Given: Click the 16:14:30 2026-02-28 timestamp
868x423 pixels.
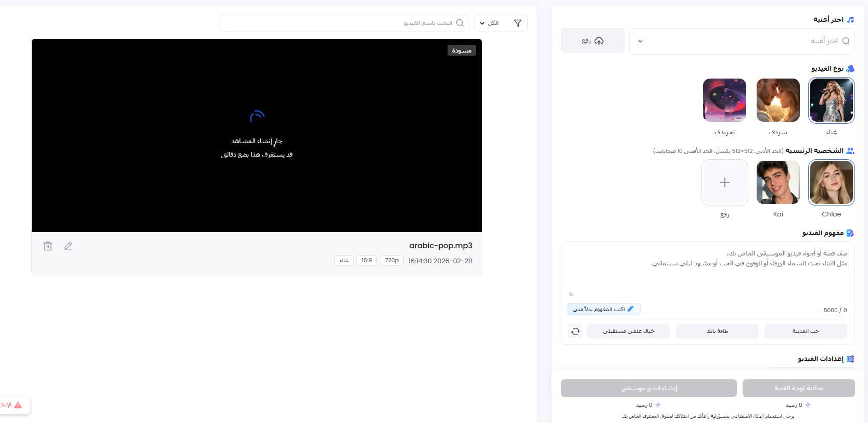Looking at the screenshot, I should coord(440,261).
